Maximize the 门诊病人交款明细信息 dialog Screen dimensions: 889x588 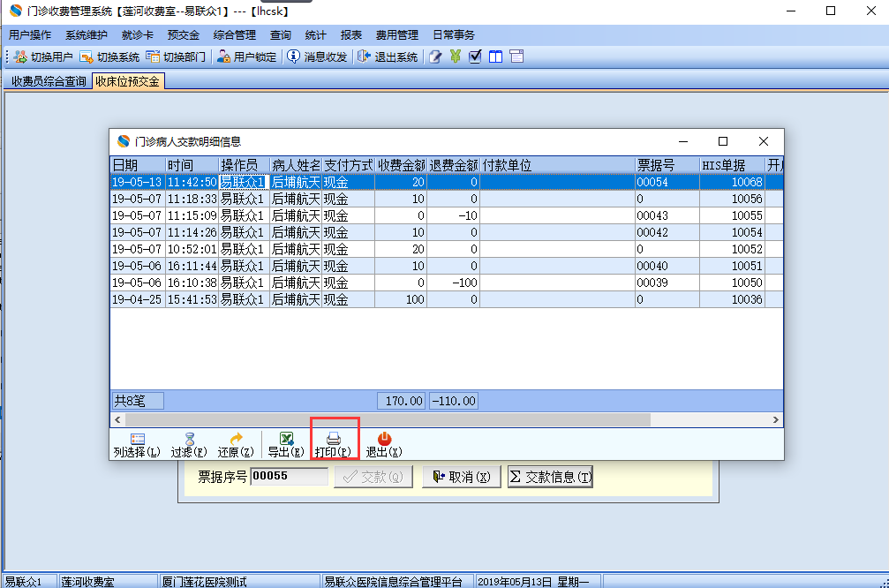click(723, 141)
